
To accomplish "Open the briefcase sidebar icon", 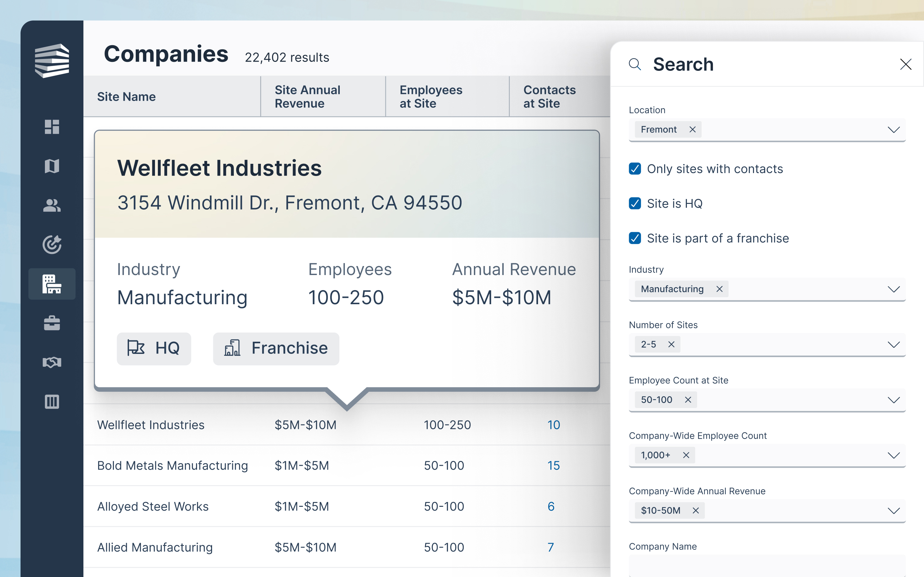I will click(52, 323).
